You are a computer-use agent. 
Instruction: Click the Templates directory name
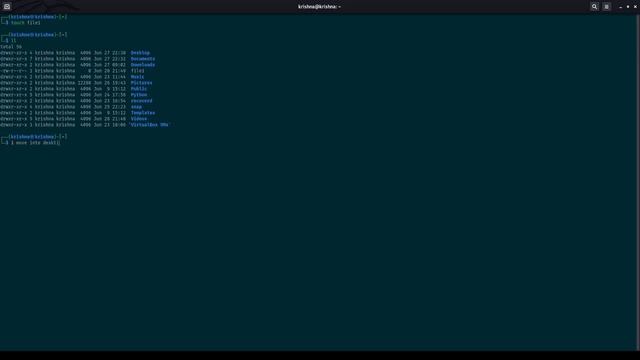(143, 113)
